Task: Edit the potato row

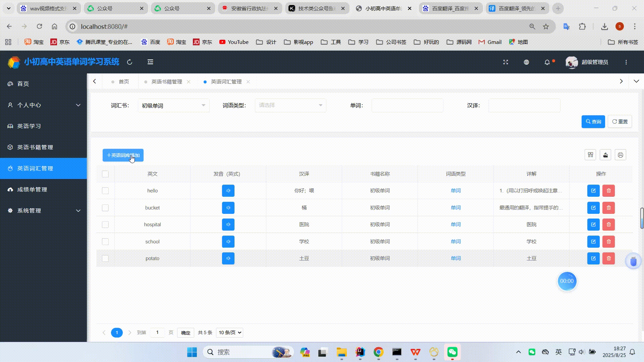Action: click(593, 258)
